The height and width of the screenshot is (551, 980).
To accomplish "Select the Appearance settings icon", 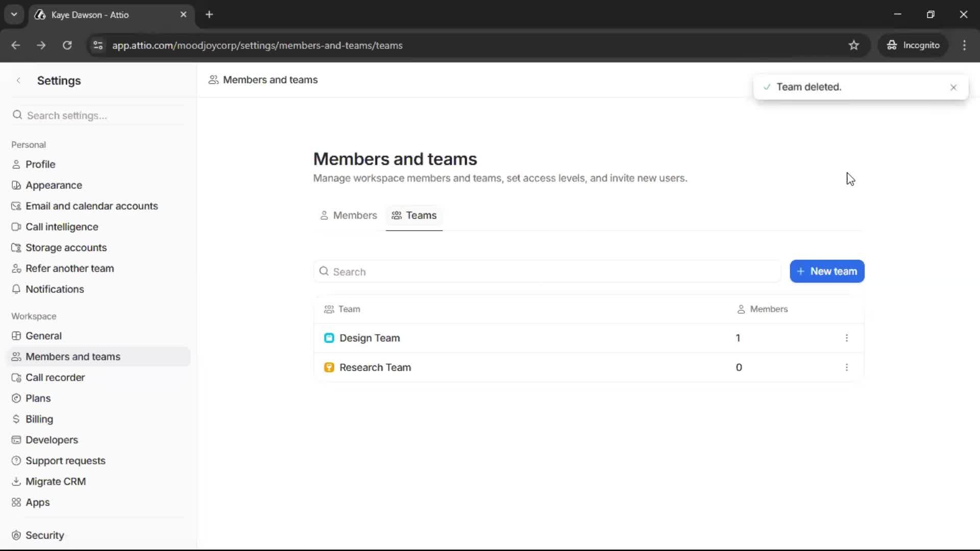I will click(x=16, y=185).
